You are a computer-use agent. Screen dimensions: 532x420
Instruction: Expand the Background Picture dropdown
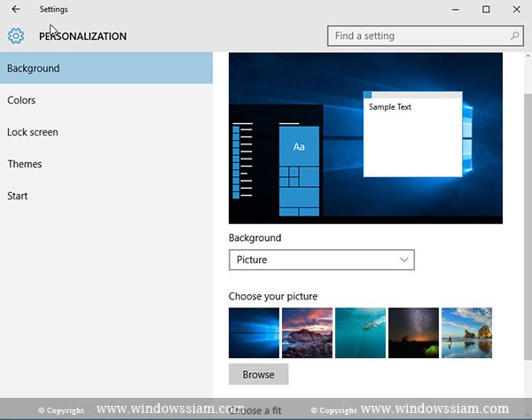[322, 260]
